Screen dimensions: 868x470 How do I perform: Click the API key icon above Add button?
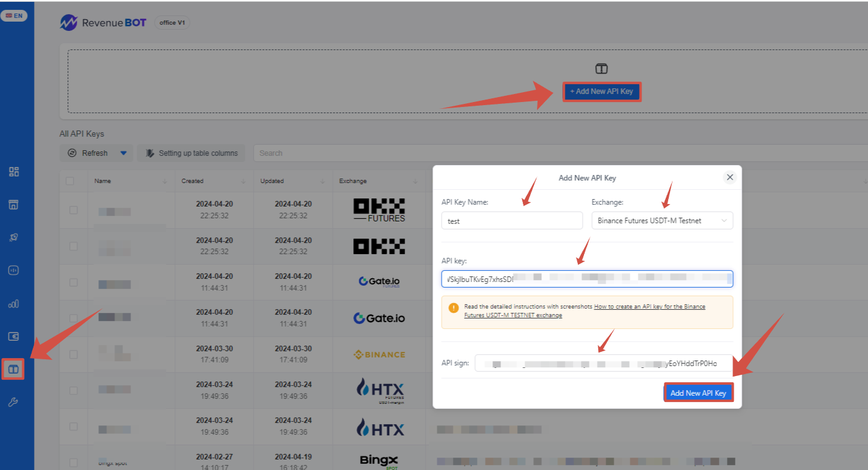[x=601, y=69]
